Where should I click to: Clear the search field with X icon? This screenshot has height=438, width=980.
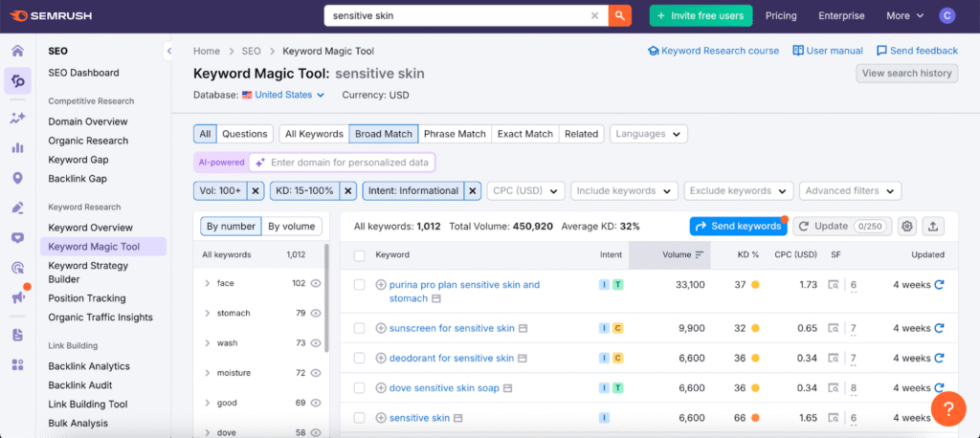coord(594,15)
